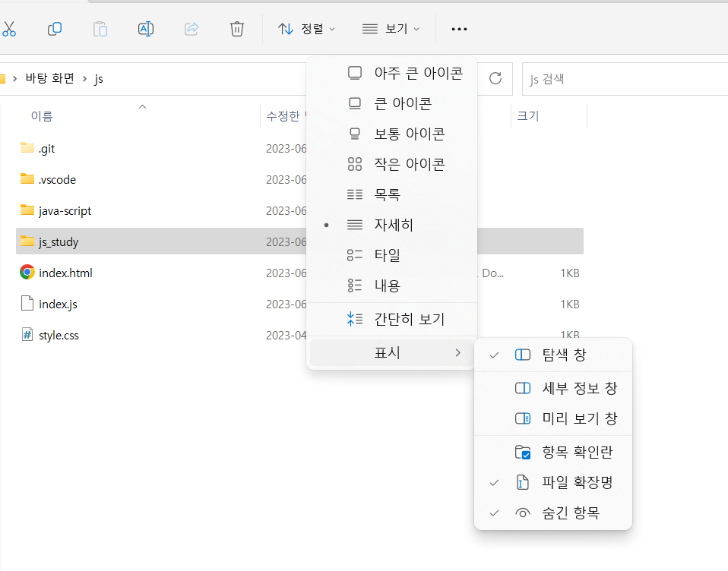The width and height of the screenshot is (728, 571).
Task: Expand the chevron before js breadcrumb
Action: click(x=84, y=78)
